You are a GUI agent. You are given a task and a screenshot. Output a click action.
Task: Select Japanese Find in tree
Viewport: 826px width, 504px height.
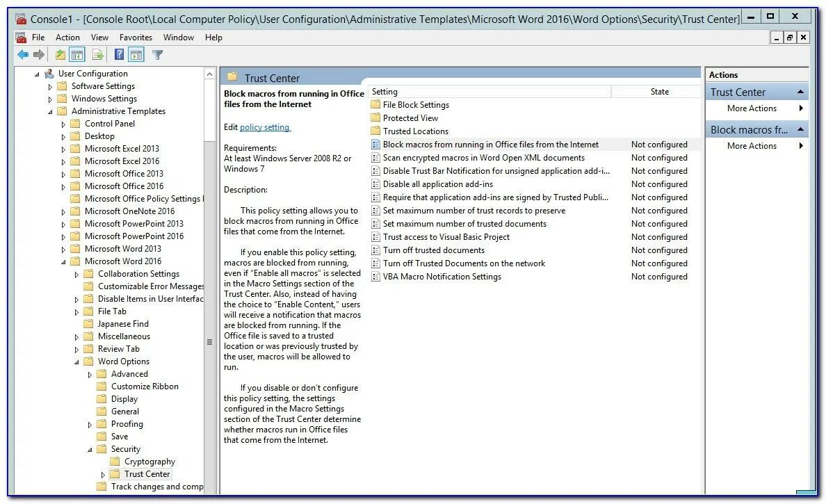(x=123, y=323)
